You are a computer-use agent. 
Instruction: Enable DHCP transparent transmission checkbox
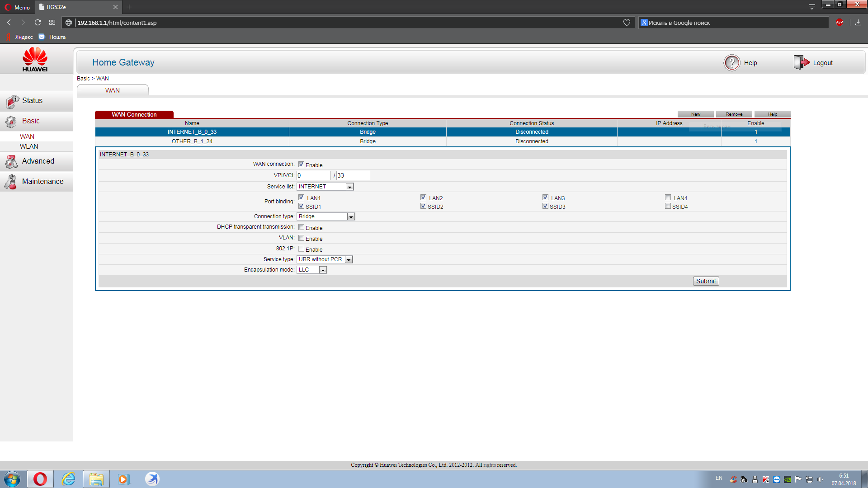click(x=301, y=227)
